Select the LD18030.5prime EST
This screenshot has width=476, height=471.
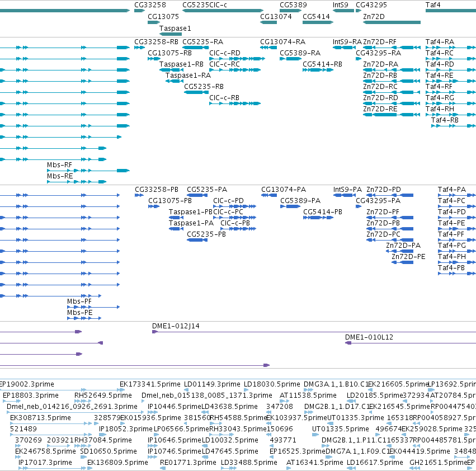coord(246,390)
